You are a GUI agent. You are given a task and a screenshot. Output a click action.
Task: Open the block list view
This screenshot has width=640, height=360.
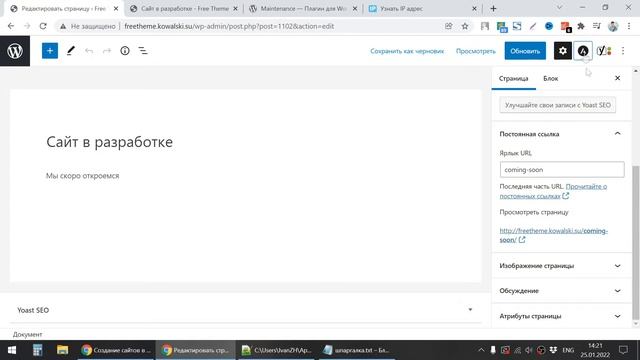pos(143,51)
